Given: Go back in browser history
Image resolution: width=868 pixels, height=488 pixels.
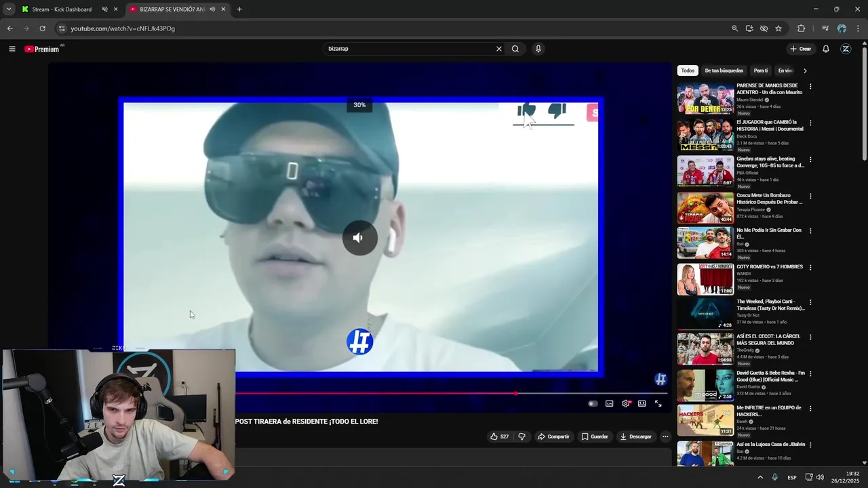Looking at the screenshot, I should (x=10, y=28).
